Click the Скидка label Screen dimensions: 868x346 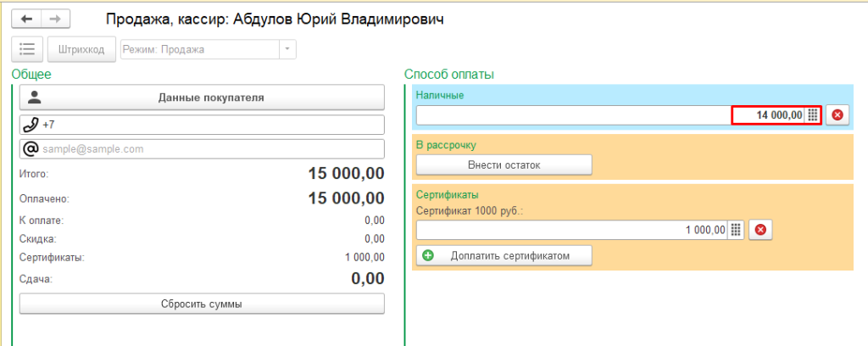[37, 239]
